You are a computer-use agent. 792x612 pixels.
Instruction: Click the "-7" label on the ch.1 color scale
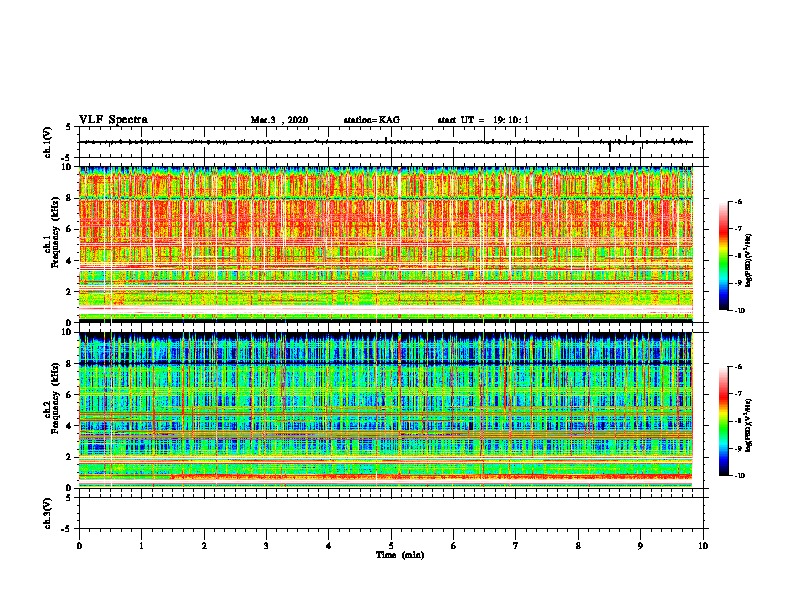coord(738,229)
